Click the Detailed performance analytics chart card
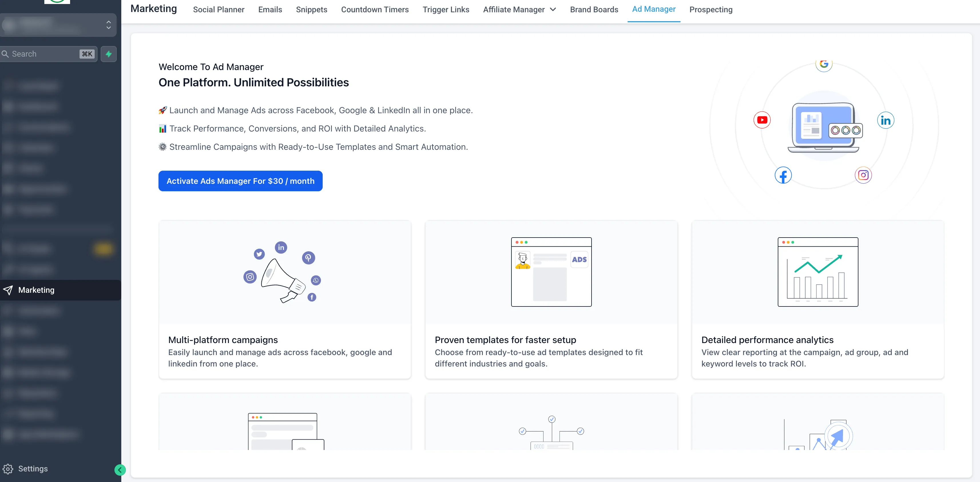This screenshot has height=482, width=980. pos(818,299)
